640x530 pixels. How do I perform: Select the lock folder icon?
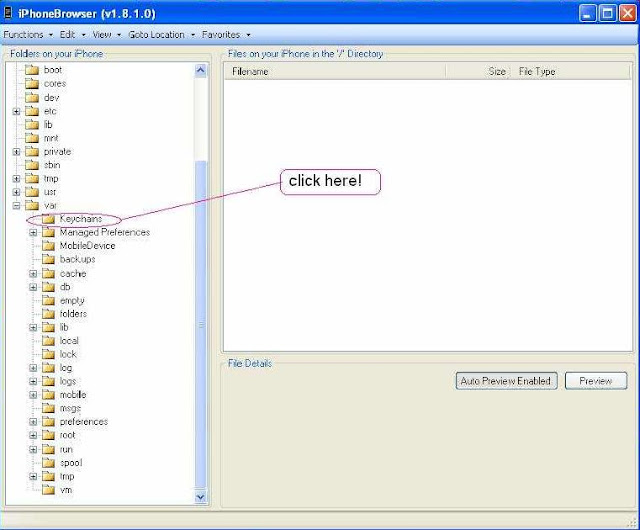49,354
